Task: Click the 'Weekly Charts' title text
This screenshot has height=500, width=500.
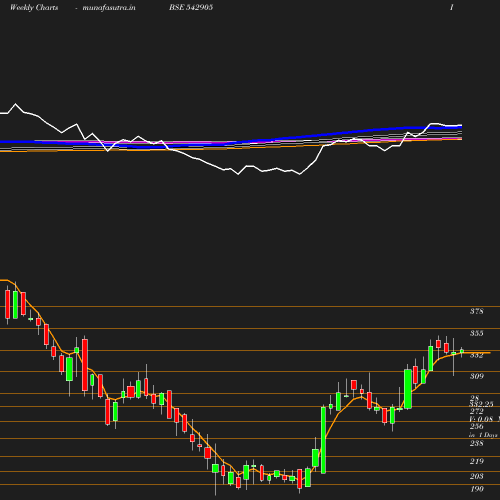Action: pos(34,8)
